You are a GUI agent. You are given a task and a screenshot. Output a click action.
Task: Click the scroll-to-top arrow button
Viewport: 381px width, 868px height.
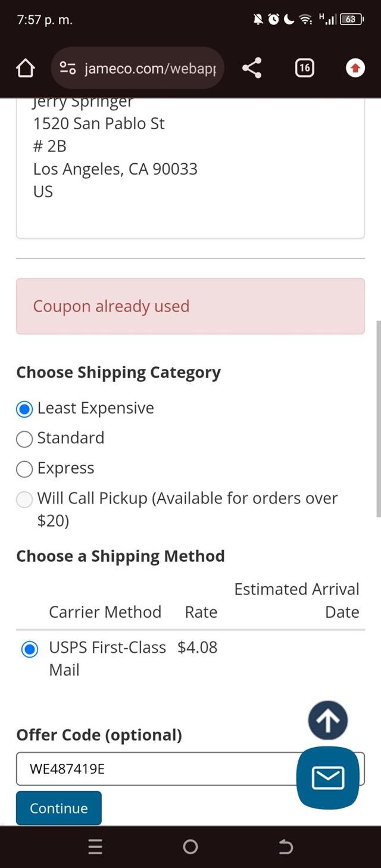[327, 720]
